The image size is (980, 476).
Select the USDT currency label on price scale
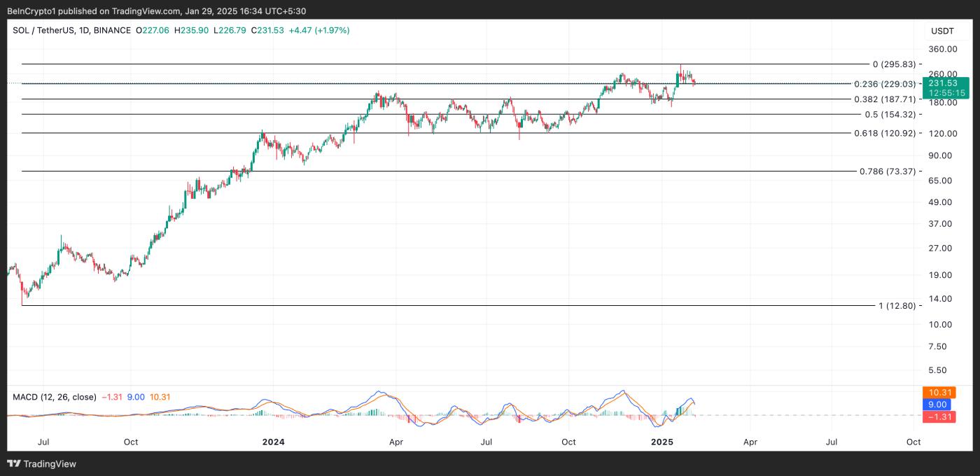click(x=944, y=31)
